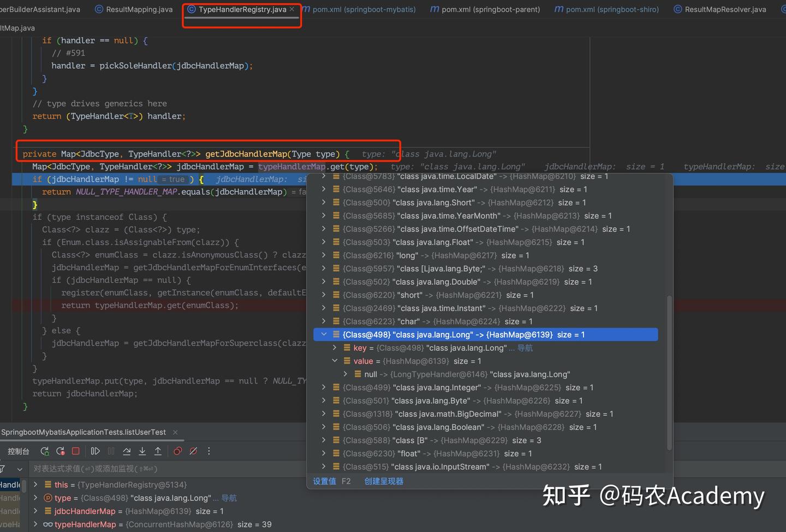Click the Pause program icon
The image size is (786, 532).
[x=111, y=451]
